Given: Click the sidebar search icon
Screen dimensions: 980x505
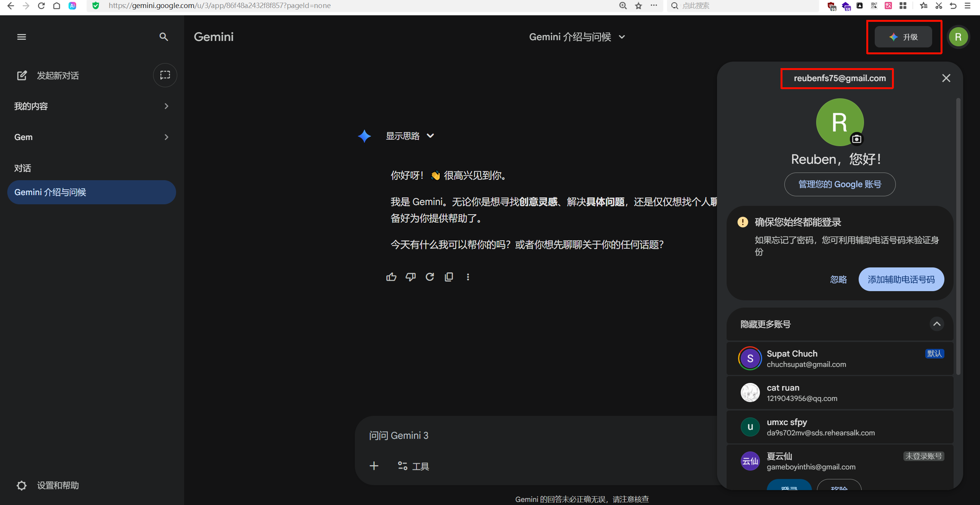Looking at the screenshot, I should [x=163, y=37].
